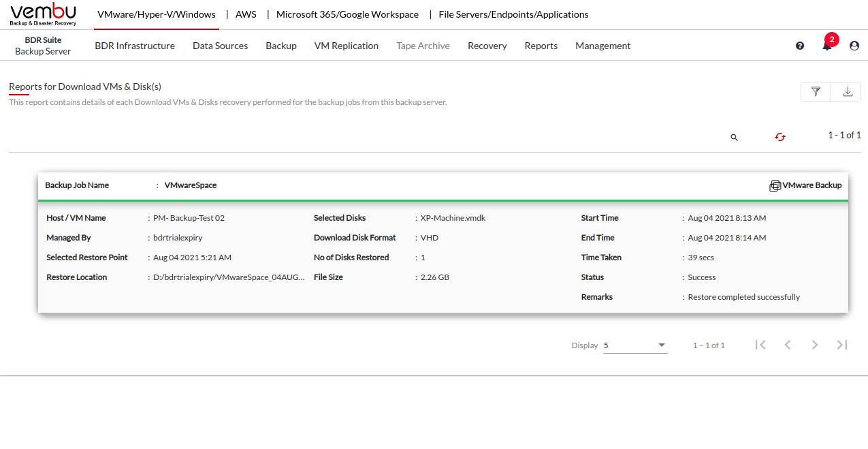868x449 pixels.
Task: Go to previous page of results
Action: click(788, 345)
